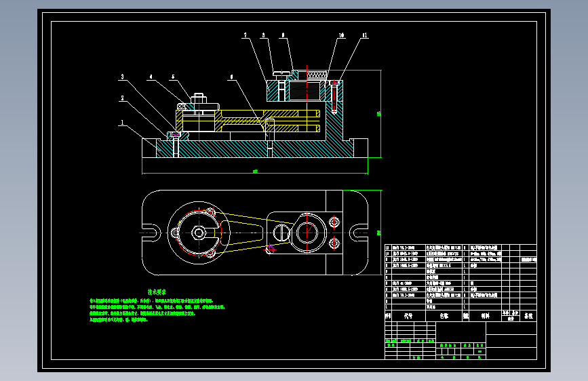Click the 材料 column header in parts table
The image size is (588, 381).
point(485,316)
